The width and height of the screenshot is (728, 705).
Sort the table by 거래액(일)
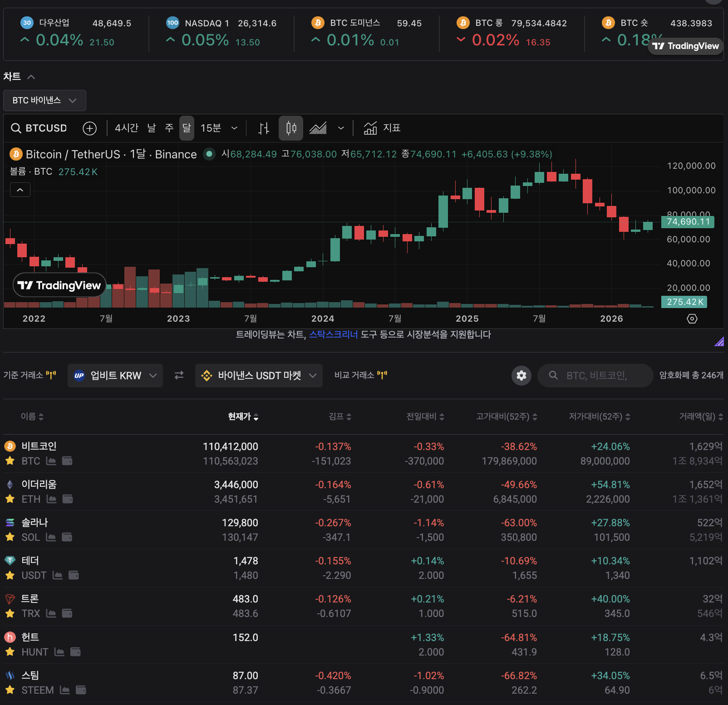[701, 416]
